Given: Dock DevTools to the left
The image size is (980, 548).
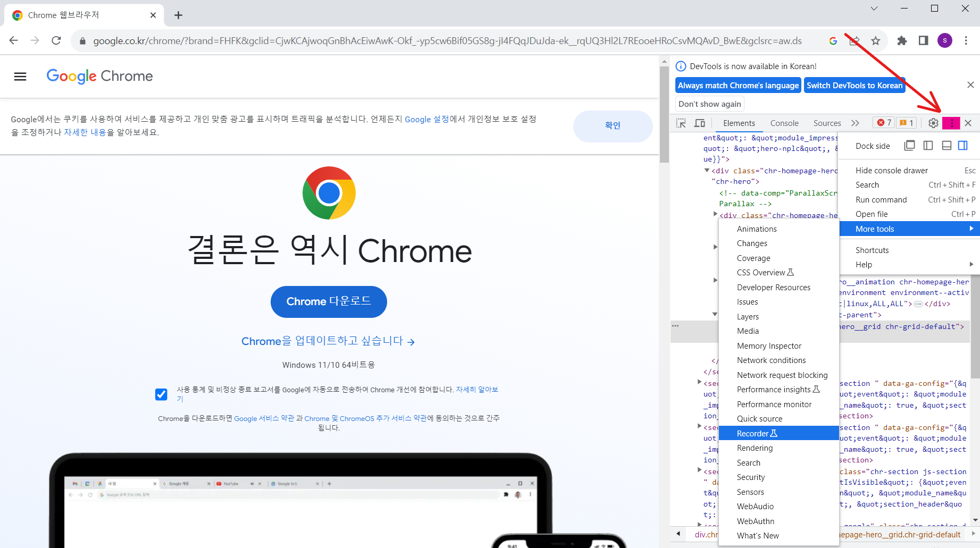Looking at the screenshot, I should [928, 146].
